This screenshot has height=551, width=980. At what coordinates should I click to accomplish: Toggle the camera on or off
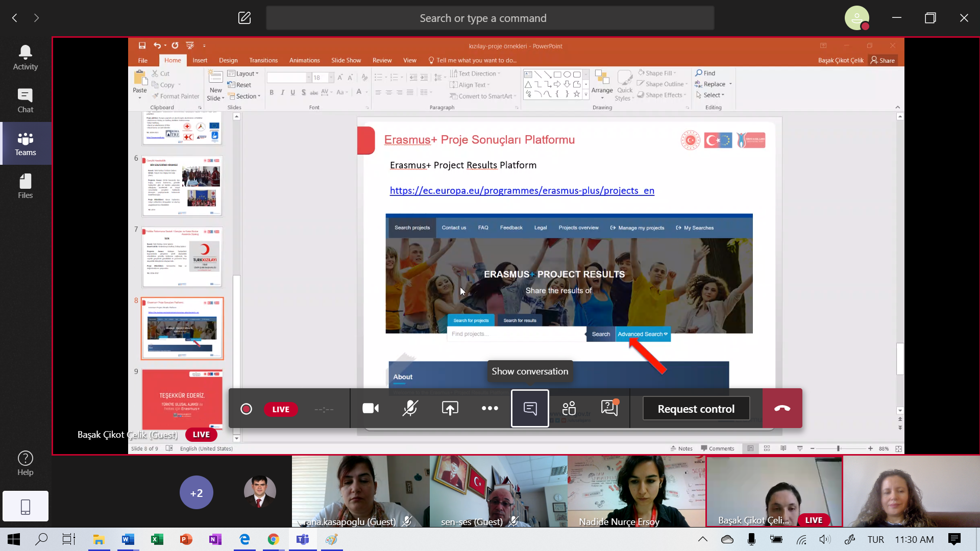click(x=371, y=409)
